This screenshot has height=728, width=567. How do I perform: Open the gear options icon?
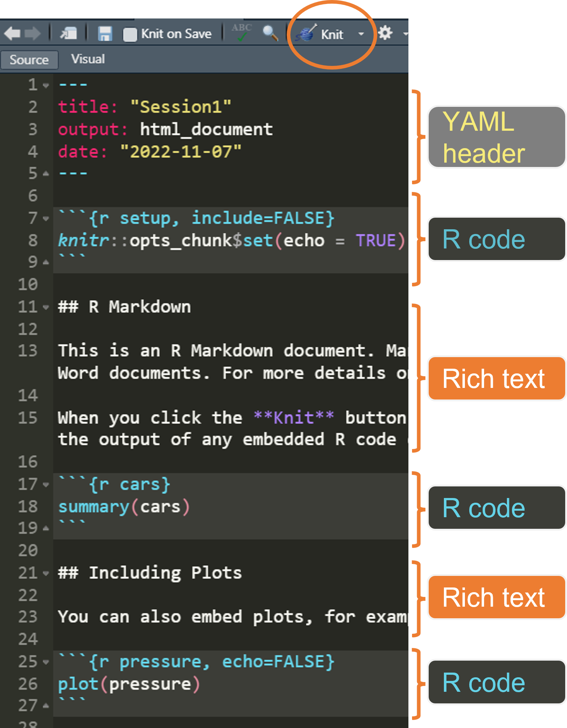[385, 33]
